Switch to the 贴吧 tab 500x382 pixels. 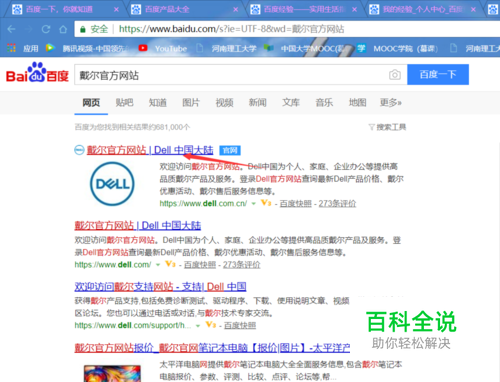[x=124, y=102]
